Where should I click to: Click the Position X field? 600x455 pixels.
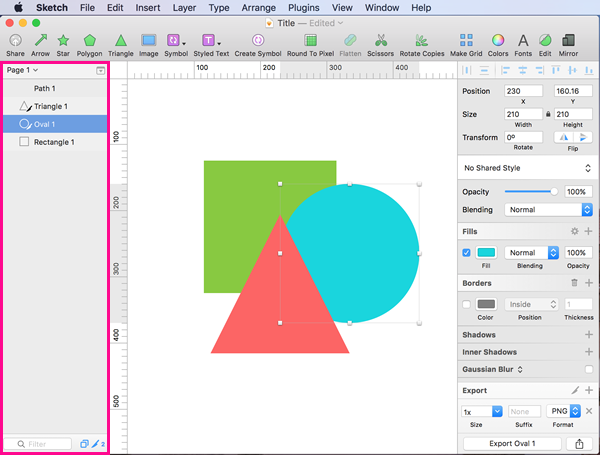point(523,91)
